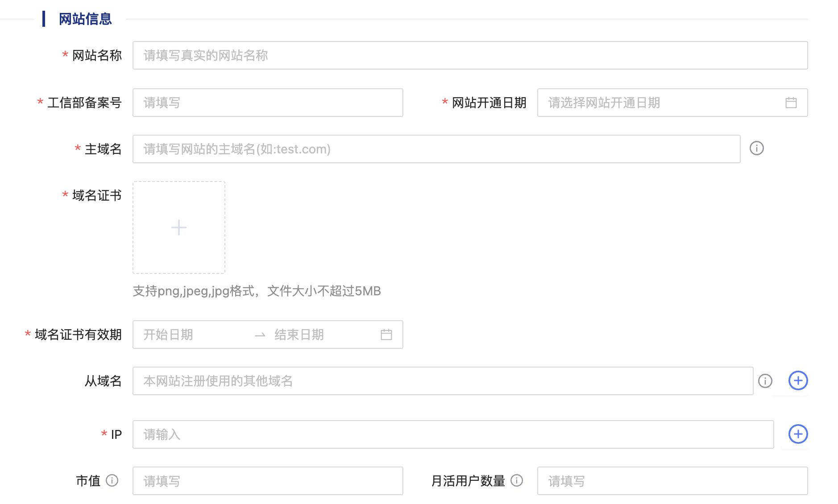Image resolution: width=838 pixels, height=504 pixels.
Task: Click the arrow between 开始日期 and 结束日期
Action: [260, 335]
